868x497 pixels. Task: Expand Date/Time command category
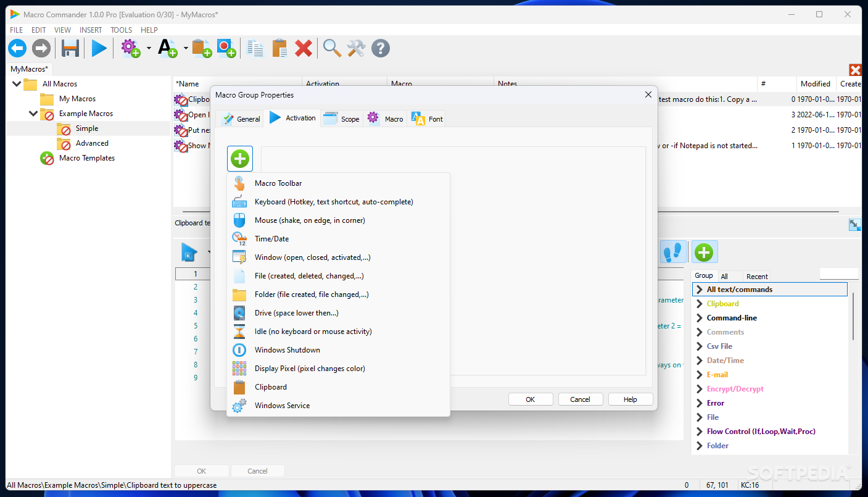[699, 361]
